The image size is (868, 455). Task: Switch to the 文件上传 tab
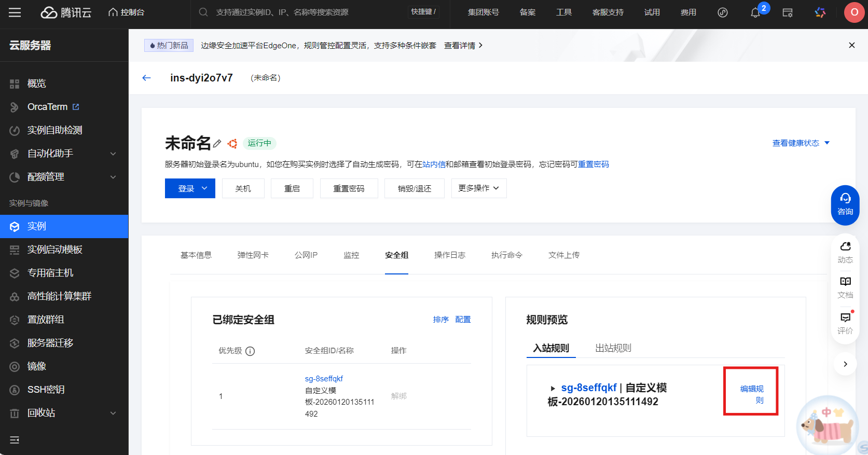coord(564,255)
